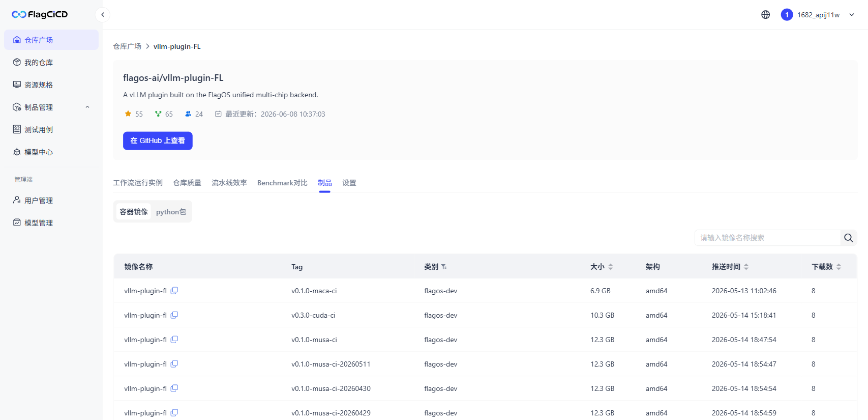
Task: Open 用户管理 in the sidebar
Action: 51,200
